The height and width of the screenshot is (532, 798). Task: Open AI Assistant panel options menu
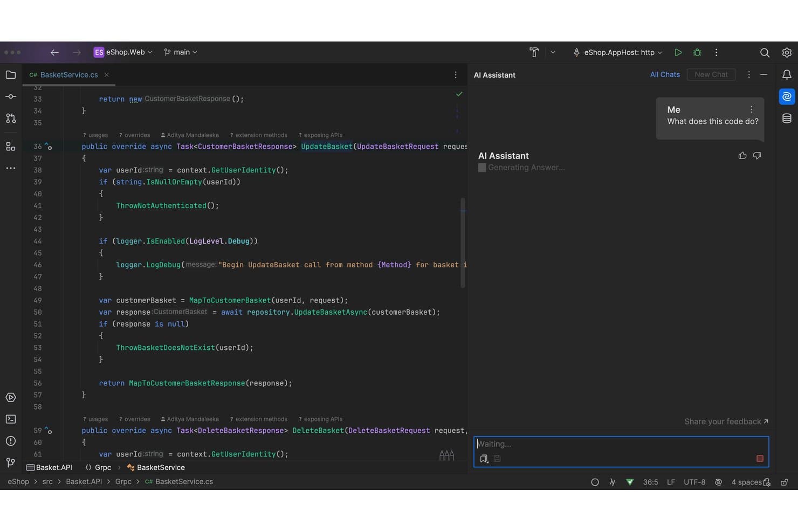(x=748, y=74)
